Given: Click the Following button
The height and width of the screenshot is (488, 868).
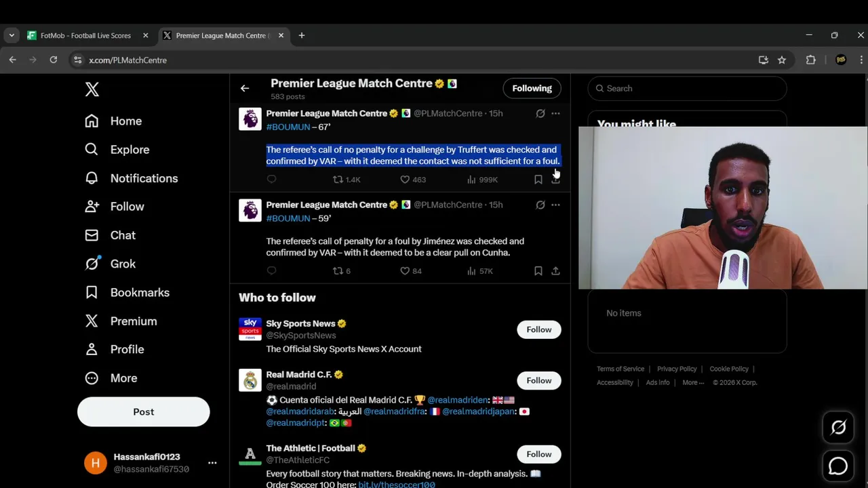Looking at the screenshot, I should [532, 88].
